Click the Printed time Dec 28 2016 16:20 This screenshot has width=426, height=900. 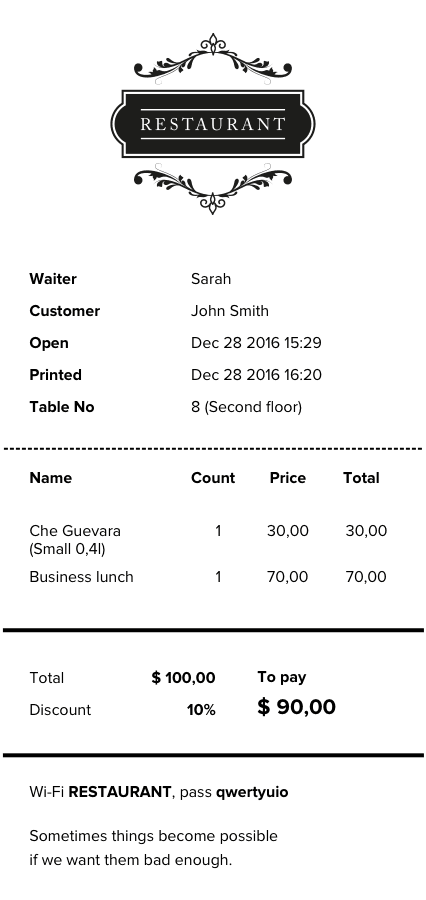coord(256,375)
